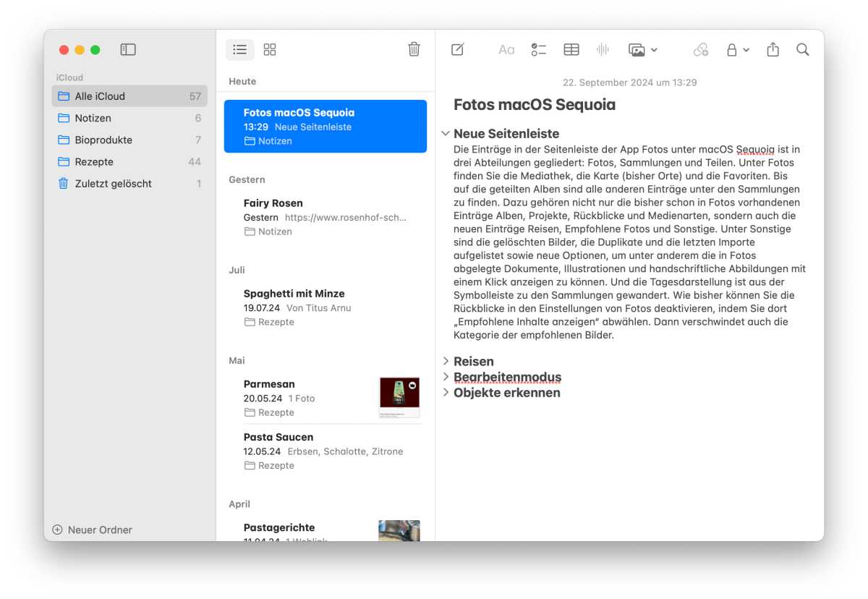Share the note using the share icon
Screen dimensions: 868x599
click(773, 49)
